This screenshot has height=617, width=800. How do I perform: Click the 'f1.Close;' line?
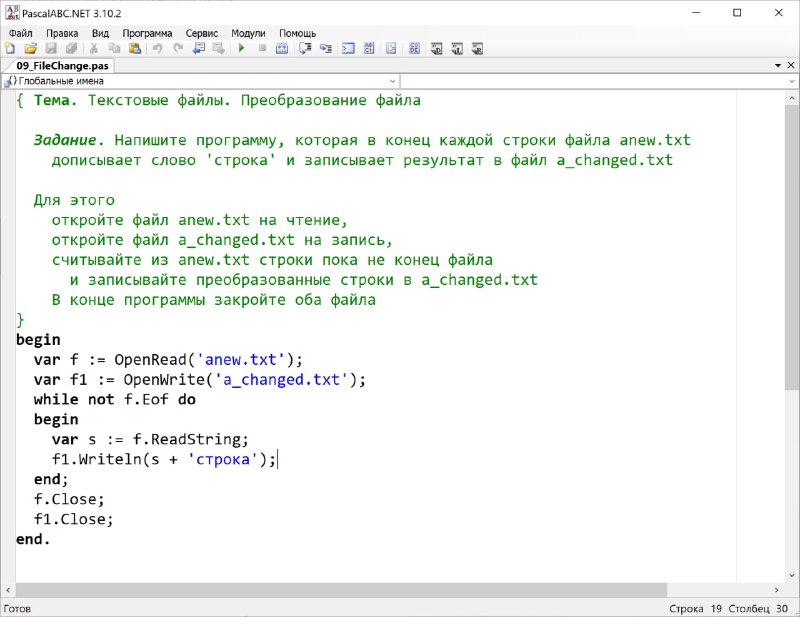coord(73,519)
